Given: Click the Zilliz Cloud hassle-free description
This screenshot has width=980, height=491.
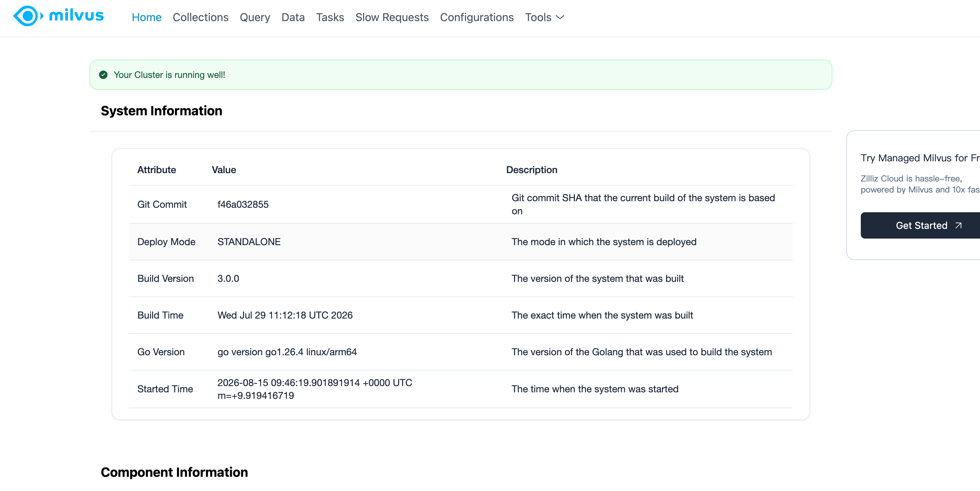Looking at the screenshot, I should [x=920, y=184].
